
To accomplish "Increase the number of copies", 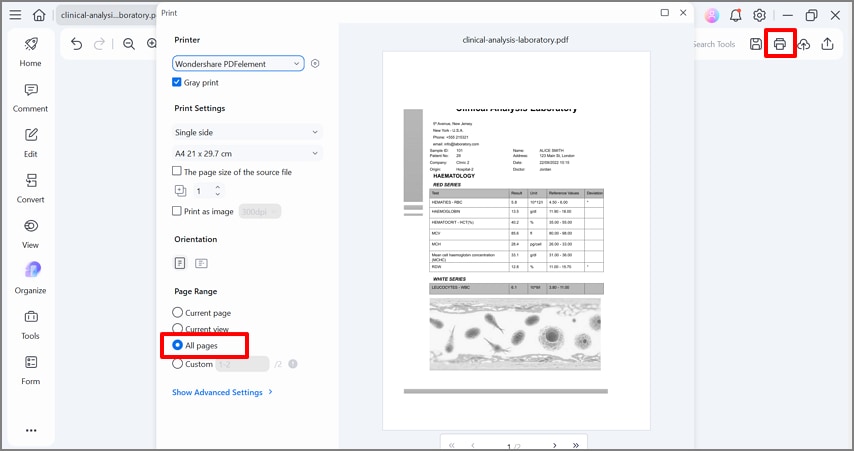I will coord(218,187).
